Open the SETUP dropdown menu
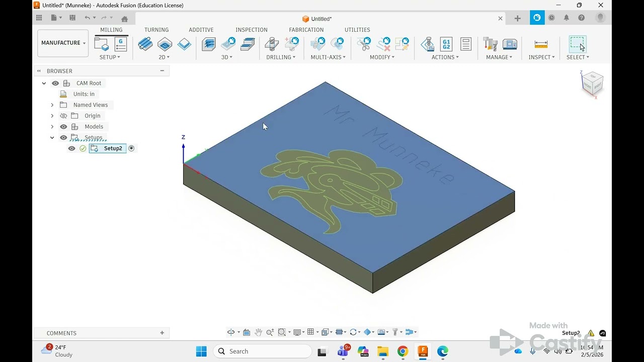The height and width of the screenshot is (362, 644). tap(110, 57)
